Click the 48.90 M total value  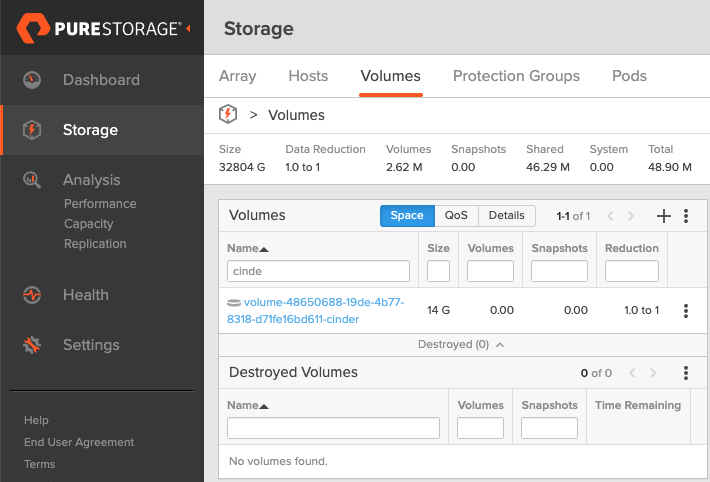click(x=670, y=167)
